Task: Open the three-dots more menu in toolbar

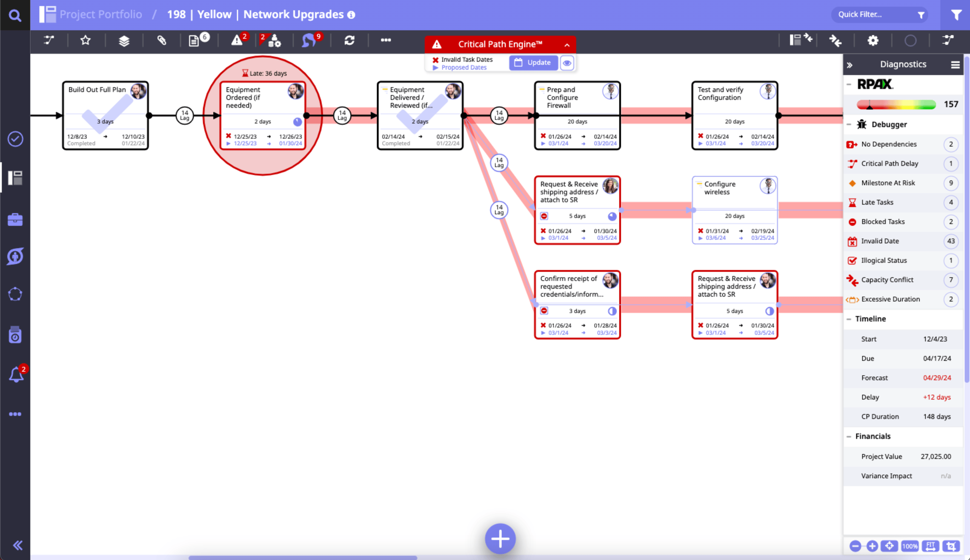Action: pyautogui.click(x=386, y=40)
